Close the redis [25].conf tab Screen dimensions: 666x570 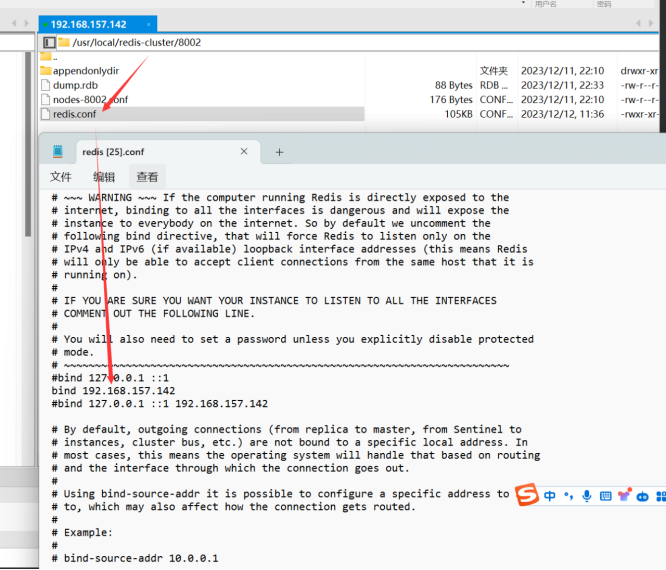pyautogui.click(x=244, y=151)
